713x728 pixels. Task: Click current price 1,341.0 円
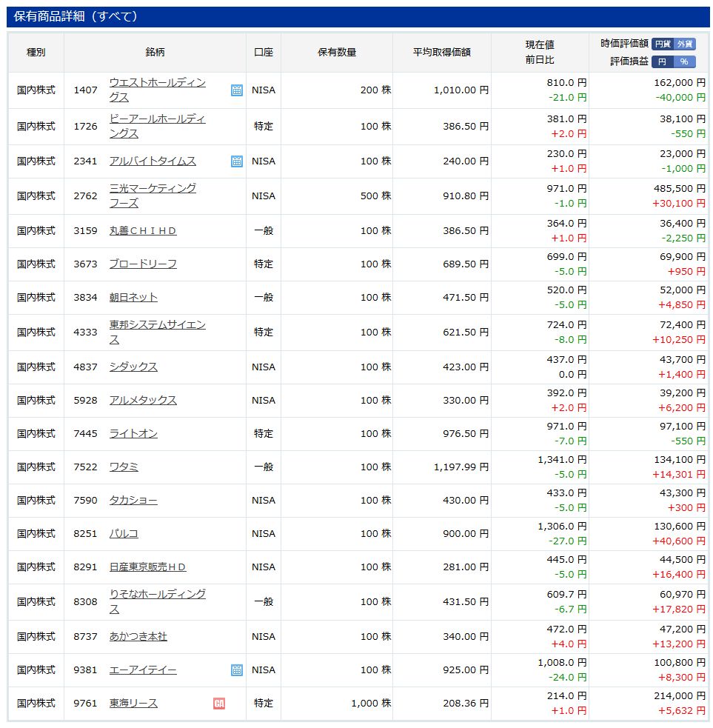tap(563, 460)
